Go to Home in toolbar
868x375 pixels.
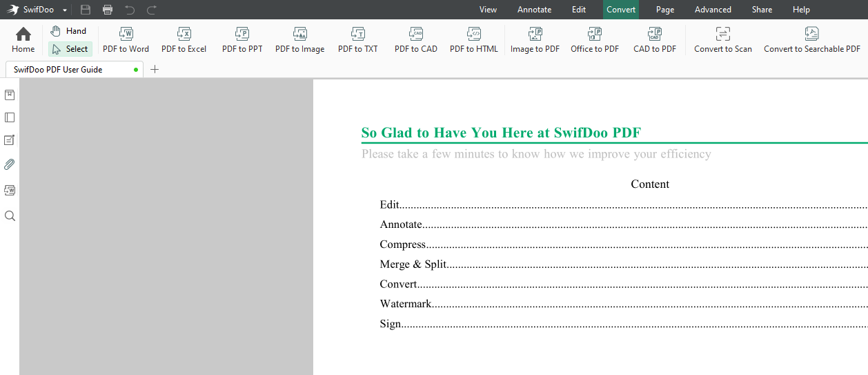point(23,40)
